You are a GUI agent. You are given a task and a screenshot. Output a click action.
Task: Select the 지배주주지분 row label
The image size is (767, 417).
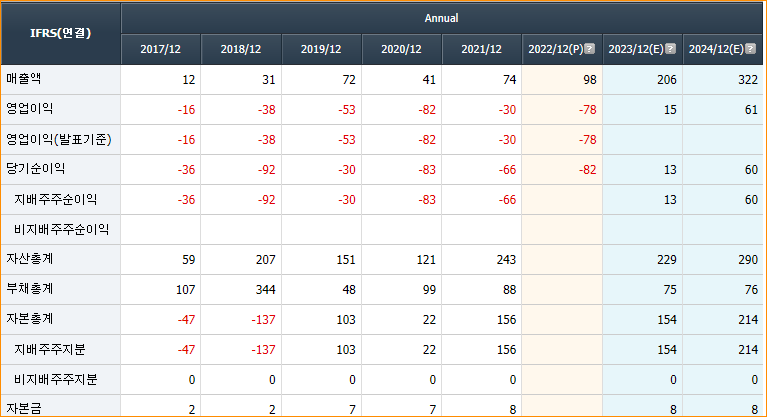(49, 349)
